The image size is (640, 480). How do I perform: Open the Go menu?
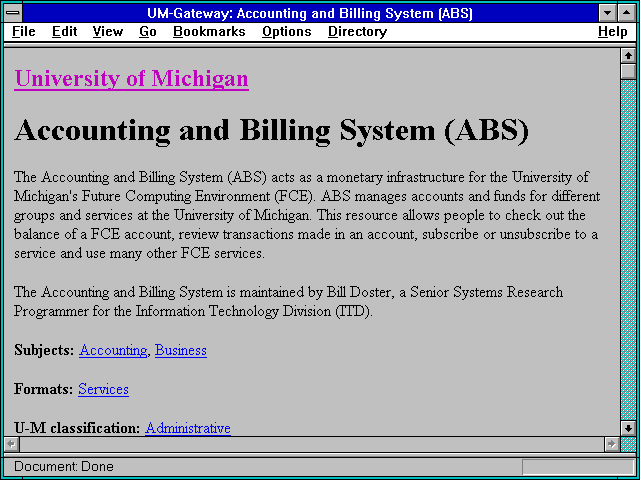point(148,31)
